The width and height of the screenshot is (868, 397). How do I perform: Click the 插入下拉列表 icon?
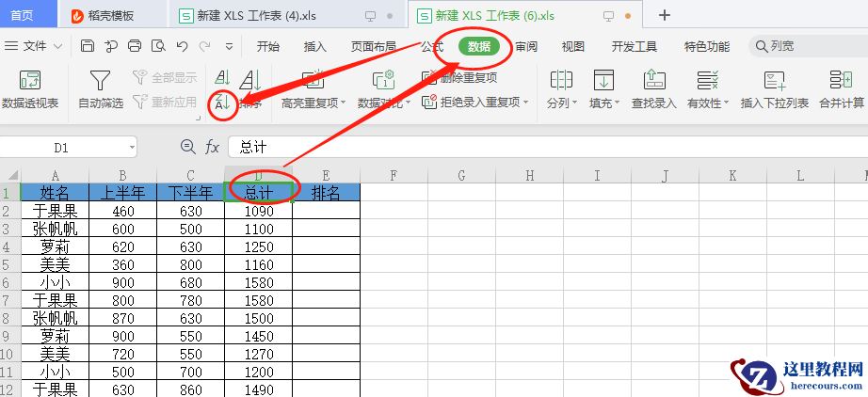775,80
